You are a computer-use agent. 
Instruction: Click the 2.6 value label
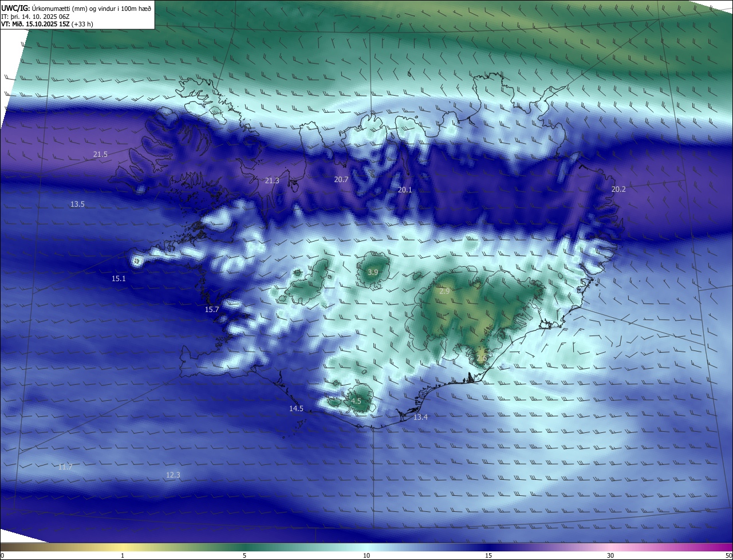[481, 359]
